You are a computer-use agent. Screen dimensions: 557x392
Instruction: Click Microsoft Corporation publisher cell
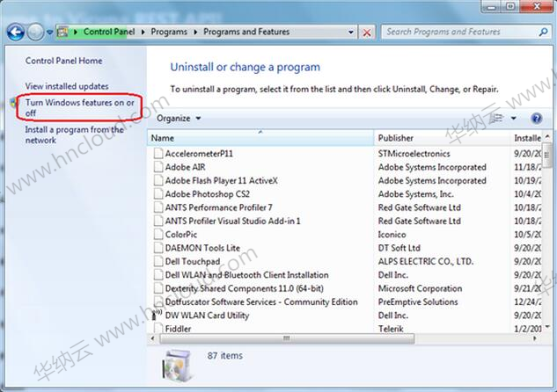tap(420, 288)
